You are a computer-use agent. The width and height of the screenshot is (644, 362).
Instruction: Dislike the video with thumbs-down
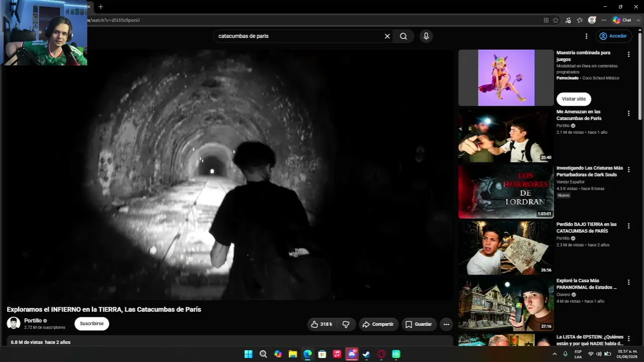tap(346, 324)
